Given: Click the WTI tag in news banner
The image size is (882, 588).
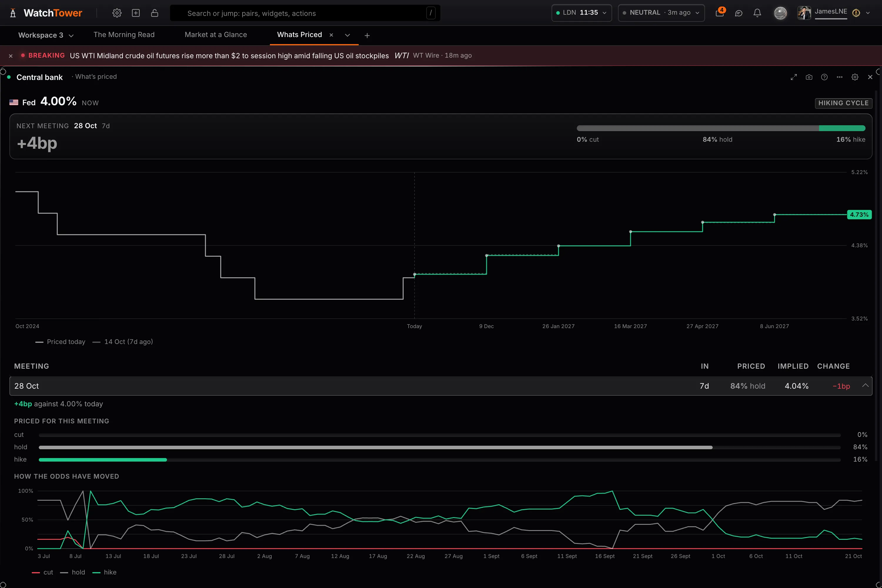Looking at the screenshot, I should coord(401,56).
